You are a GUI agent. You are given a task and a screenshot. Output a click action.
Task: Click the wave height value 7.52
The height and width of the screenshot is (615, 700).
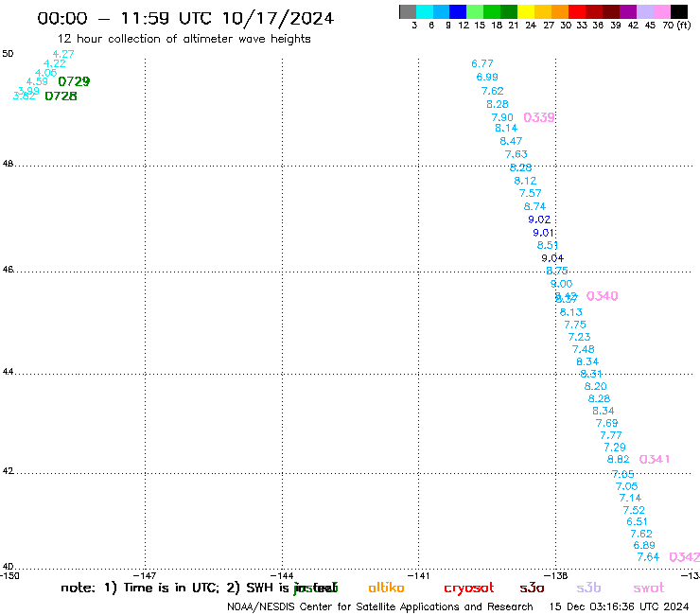(634, 510)
